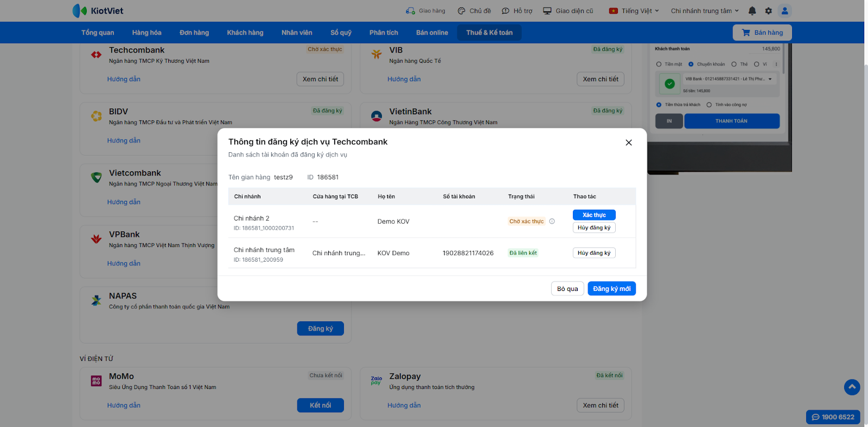
Task: Expand the Chi nhánh trung tâm dropdown
Action: tap(705, 11)
